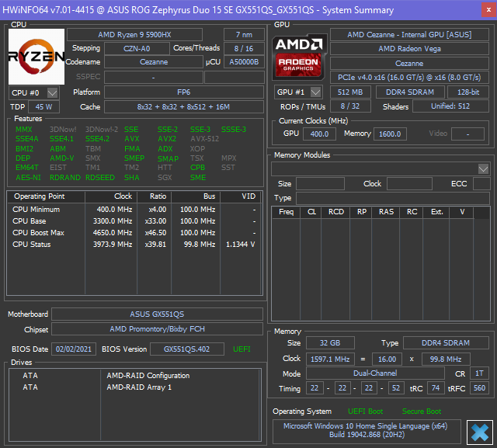Image resolution: width=497 pixels, height=448 pixels.
Task: Click the Ratio column header
Action: pyautogui.click(x=154, y=196)
